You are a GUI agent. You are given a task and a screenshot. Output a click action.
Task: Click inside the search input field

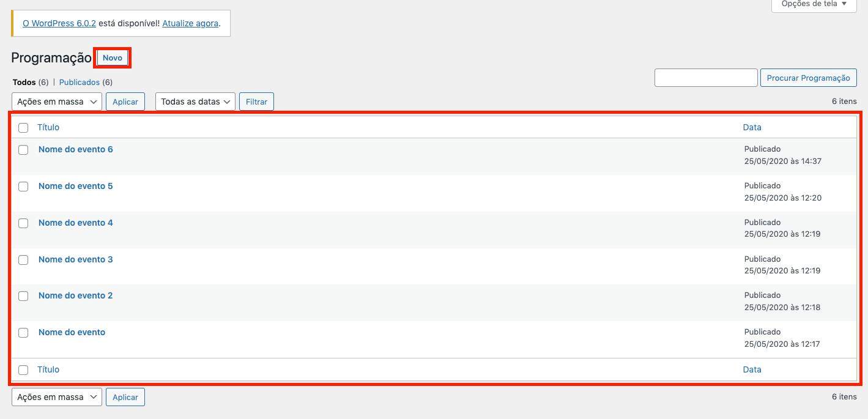coord(705,78)
